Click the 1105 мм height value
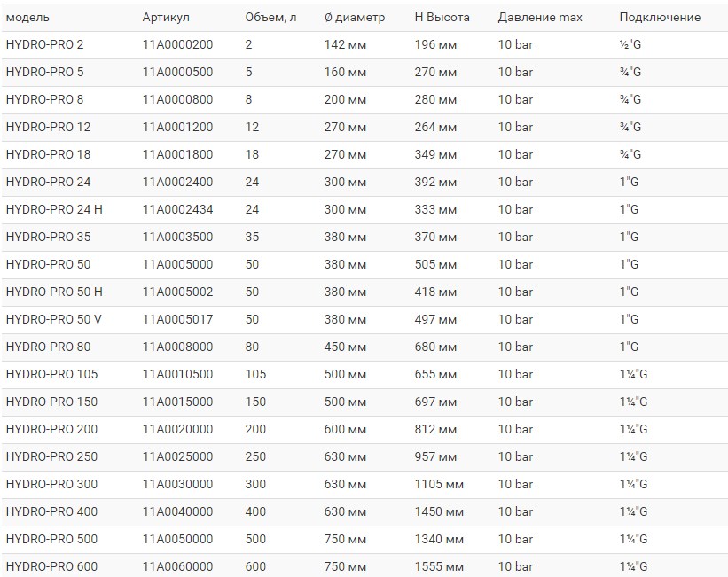728x577 pixels. pyautogui.click(x=439, y=484)
